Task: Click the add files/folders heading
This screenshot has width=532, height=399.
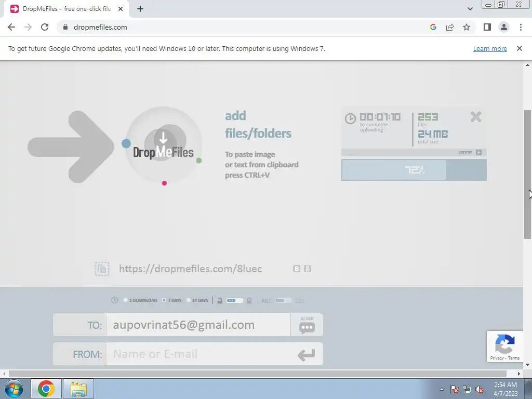Action: click(x=258, y=124)
